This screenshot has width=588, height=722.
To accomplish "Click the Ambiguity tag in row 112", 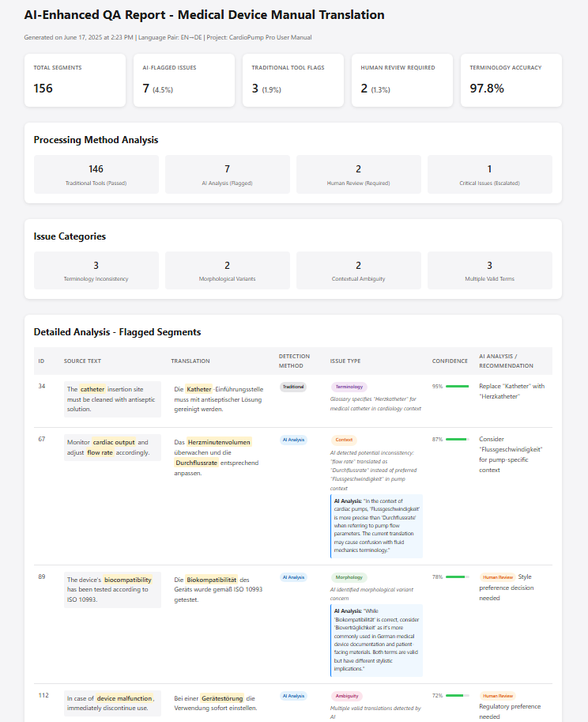I will tap(347, 696).
